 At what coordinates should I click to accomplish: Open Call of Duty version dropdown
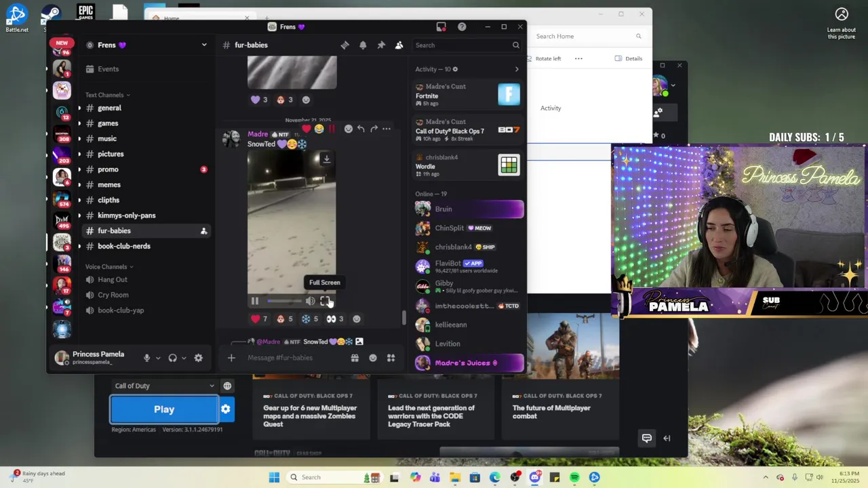(164, 386)
